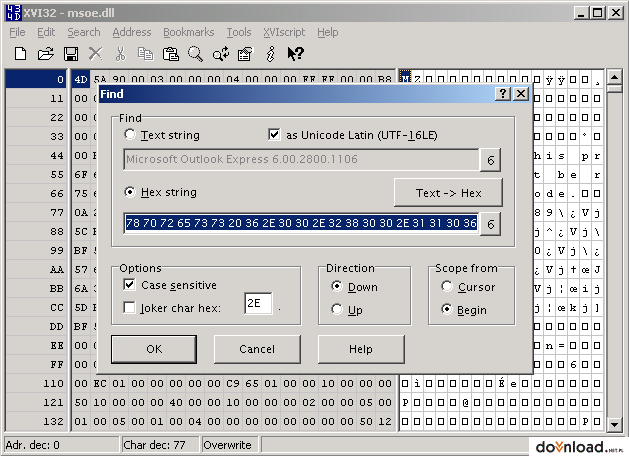Click the joker char hex field 2E
This screenshot has width=629, height=456.
click(x=258, y=303)
